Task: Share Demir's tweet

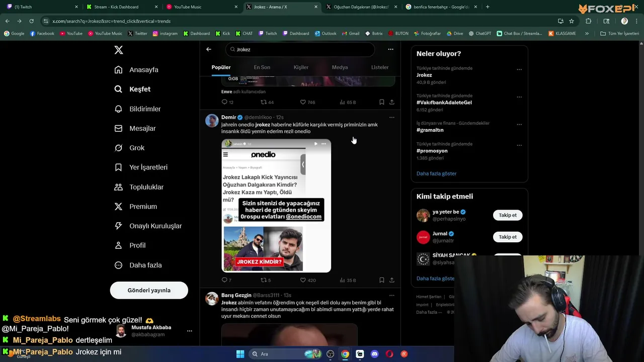Action: tap(392, 280)
